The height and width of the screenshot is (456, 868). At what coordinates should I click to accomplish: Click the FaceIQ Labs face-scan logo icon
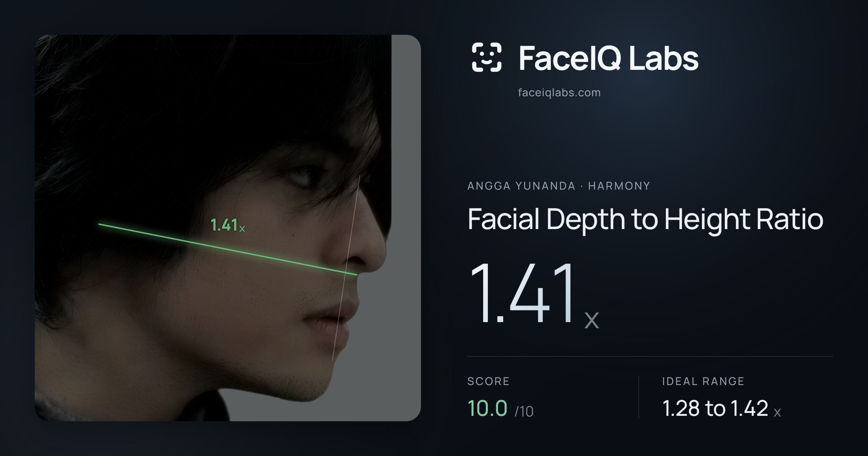486,57
